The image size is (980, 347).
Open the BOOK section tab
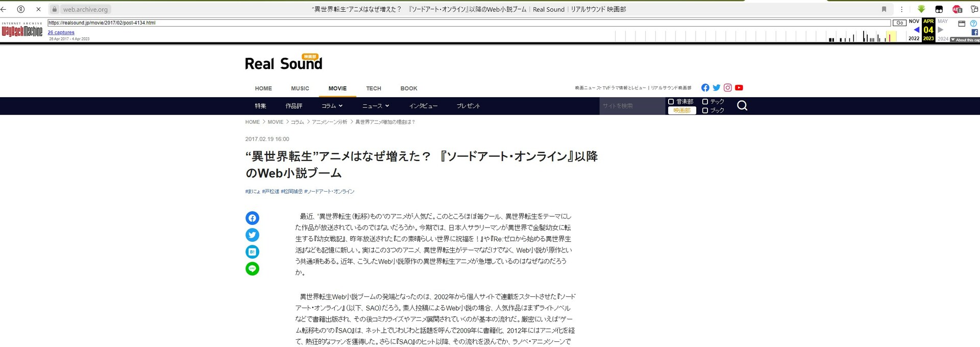(408, 88)
